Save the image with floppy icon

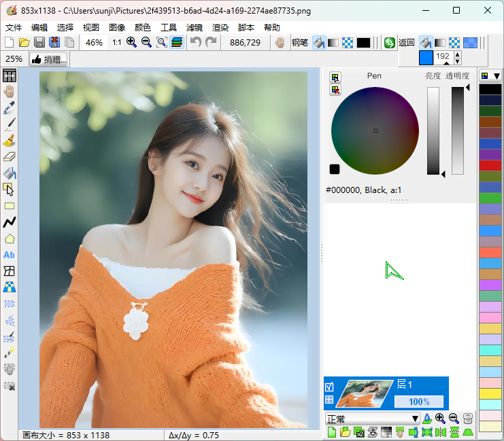point(39,42)
